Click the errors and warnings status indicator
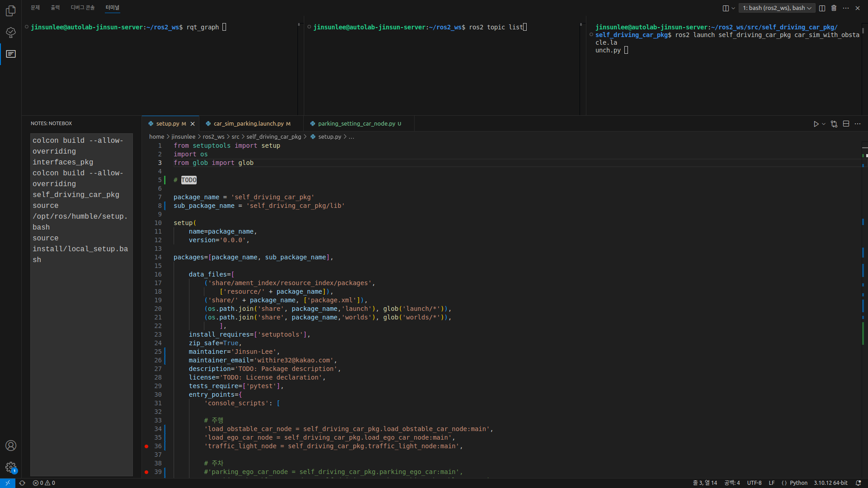The image size is (868, 488). tap(44, 483)
